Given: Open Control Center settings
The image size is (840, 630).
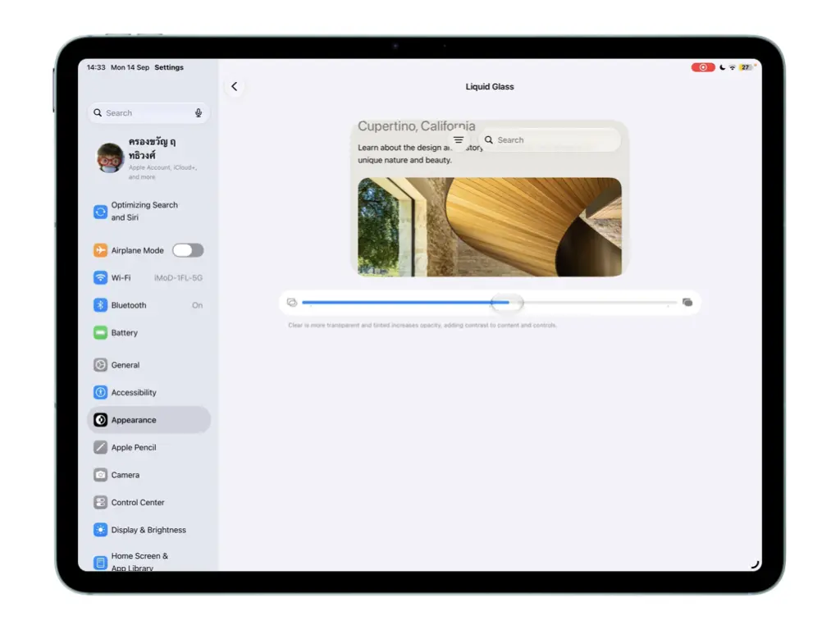Looking at the screenshot, I should [148, 503].
